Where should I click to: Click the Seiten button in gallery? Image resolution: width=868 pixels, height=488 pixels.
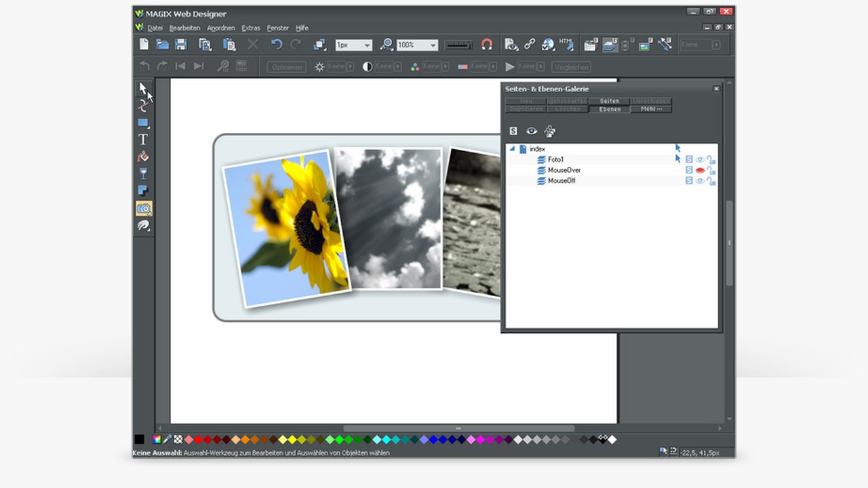[610, 101]
